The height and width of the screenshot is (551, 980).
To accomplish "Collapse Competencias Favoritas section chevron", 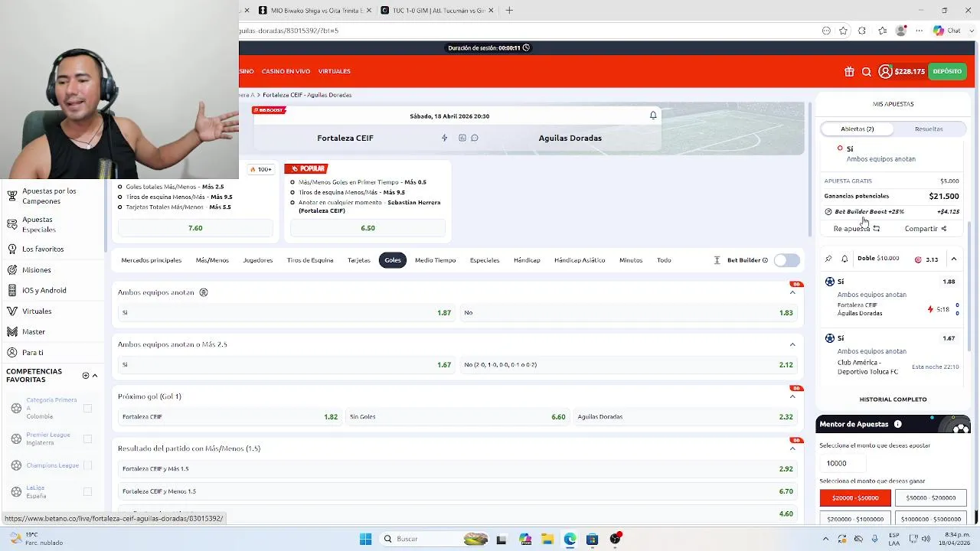I will tap(95, 376).
